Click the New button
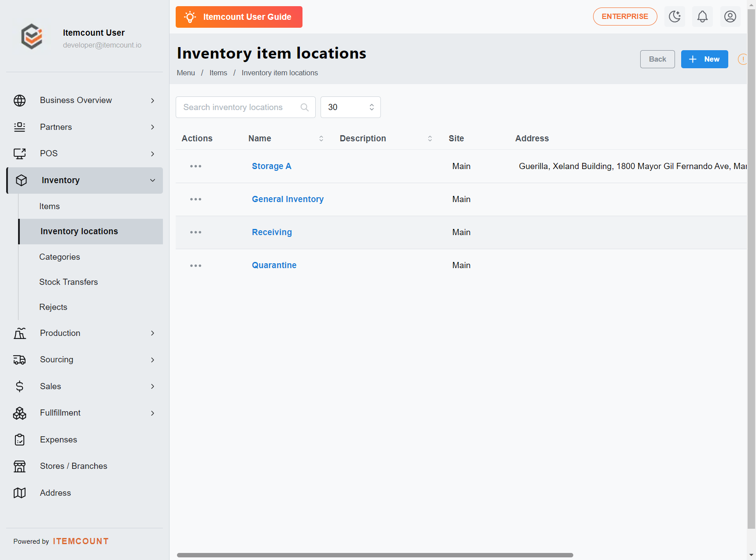Image resolution: width=756 pixels, height=560 pixels. (704, 59)
